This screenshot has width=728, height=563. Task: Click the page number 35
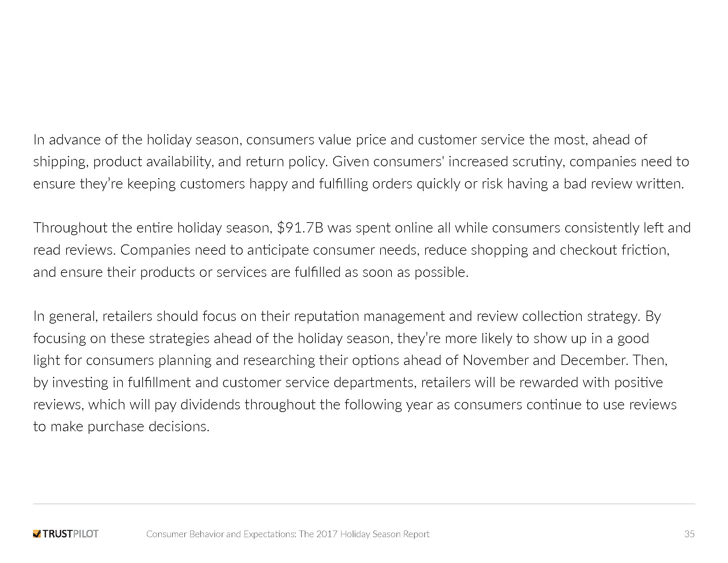(x=689, y=534)
